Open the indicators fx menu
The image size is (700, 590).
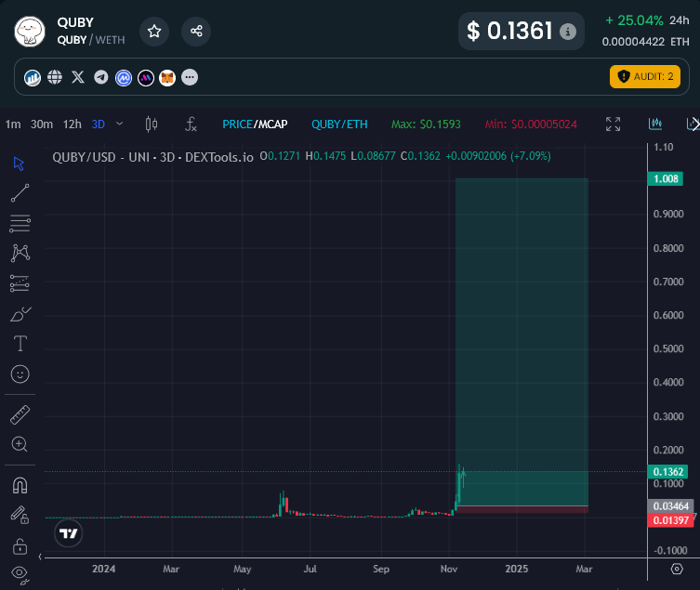pyautogui.click(x=191, y=125)
